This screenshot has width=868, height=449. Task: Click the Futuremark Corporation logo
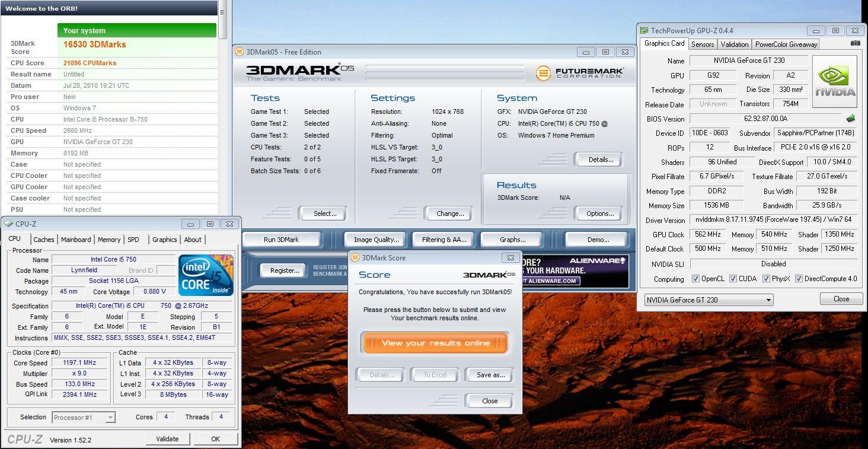[579, 74]
